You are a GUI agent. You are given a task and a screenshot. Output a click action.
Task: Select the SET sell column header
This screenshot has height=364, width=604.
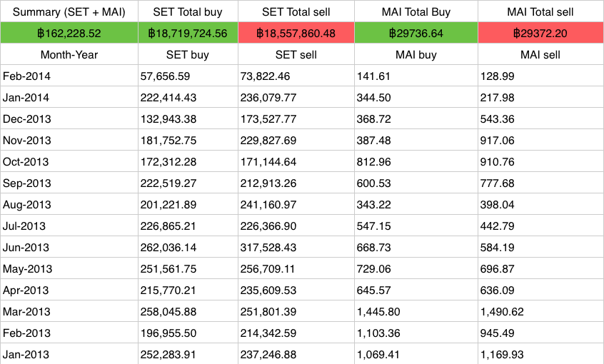(296, 54)
